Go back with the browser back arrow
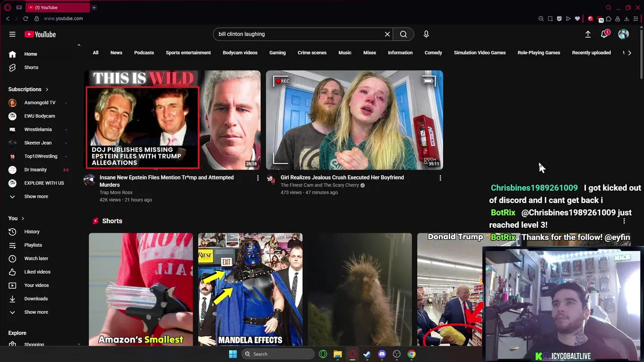This screenshot has width=644, height=362. click(x=8, y=19)
